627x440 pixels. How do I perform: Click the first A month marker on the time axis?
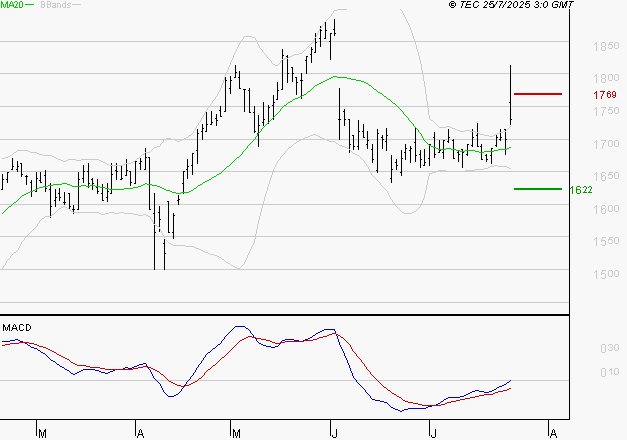[139, 432]
